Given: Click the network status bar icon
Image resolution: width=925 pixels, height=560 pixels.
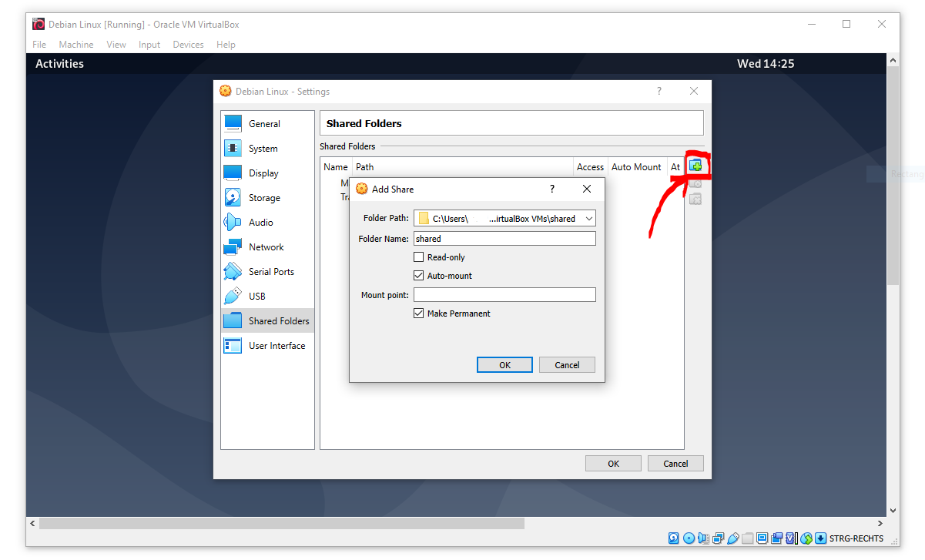Looking at the screenshot, I should pyautogui.click(x=718, y=538).
